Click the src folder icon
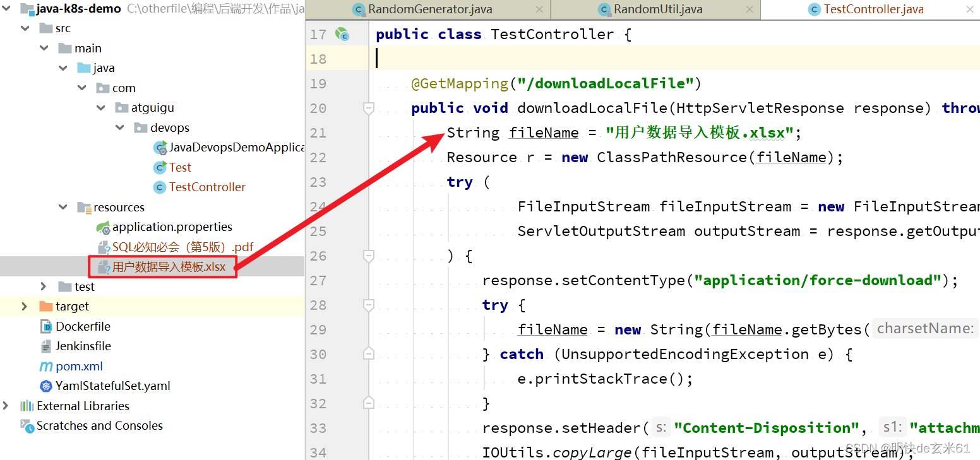The width and height of the screenshot is (980, 460). tap(45, 28)
